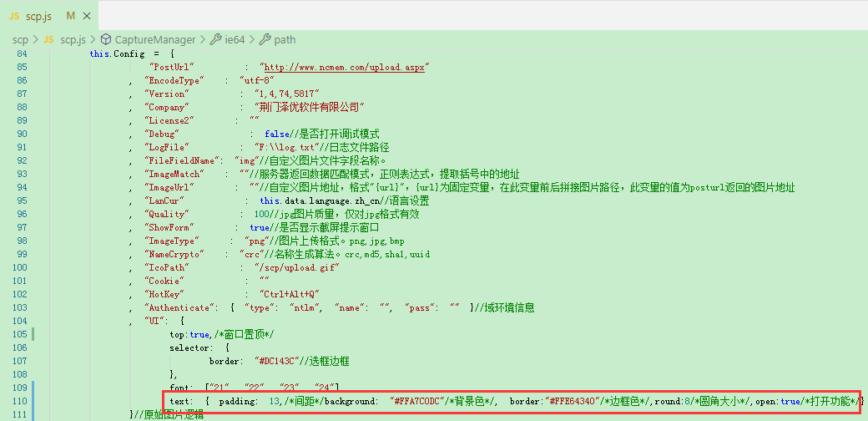
Task: Click the wrench icon beside ie64
Action: (x=215, y=39)
